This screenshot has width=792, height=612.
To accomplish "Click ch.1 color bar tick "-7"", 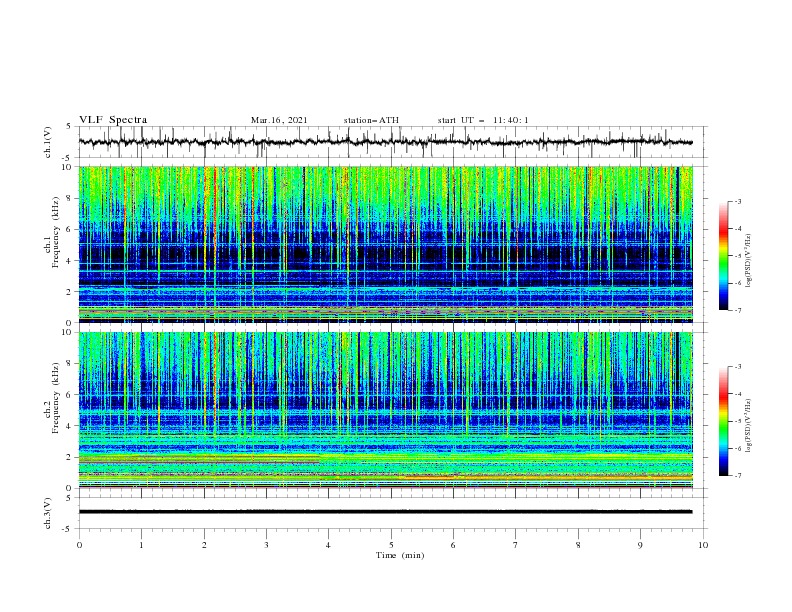I will tap(738, 310).
